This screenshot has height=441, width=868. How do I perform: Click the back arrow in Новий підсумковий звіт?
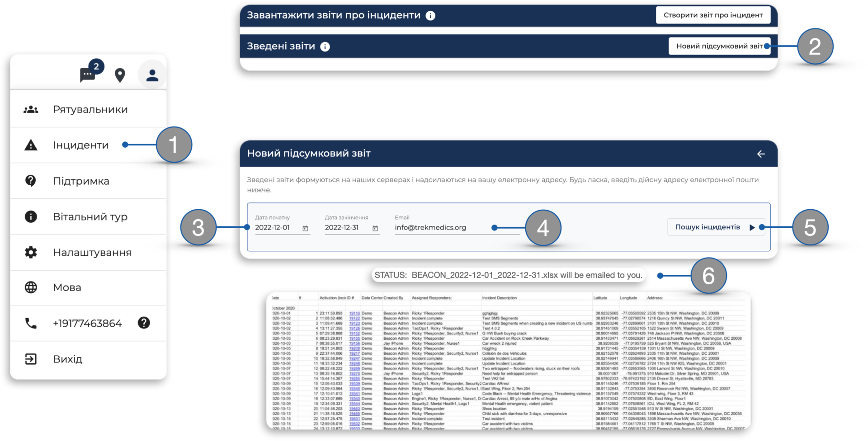pyautogui.click(x=761, y=154)
